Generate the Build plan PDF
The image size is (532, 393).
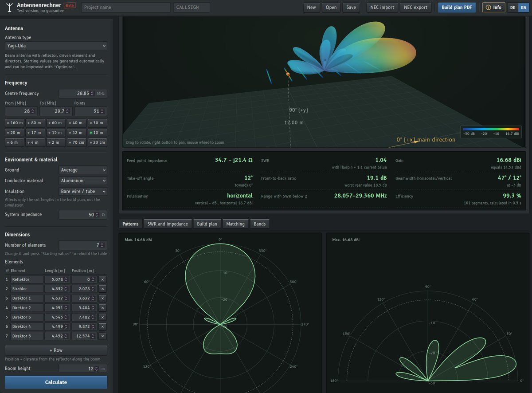pyautogui.click(x=457, y=8)
